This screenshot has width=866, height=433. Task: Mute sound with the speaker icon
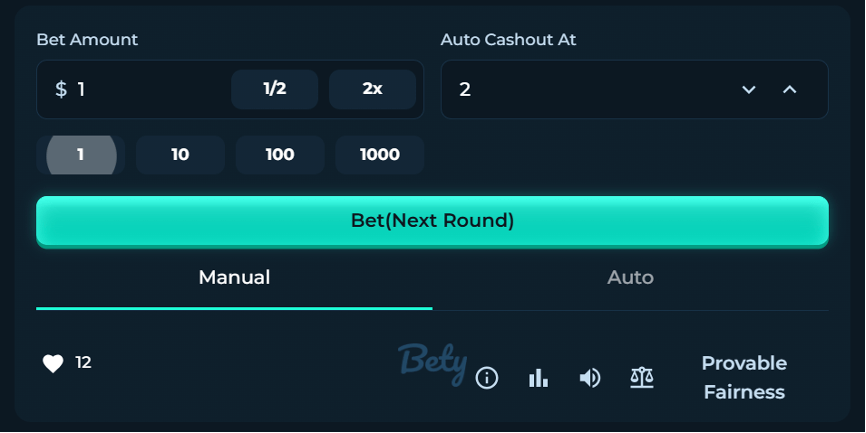click(590, 378)
